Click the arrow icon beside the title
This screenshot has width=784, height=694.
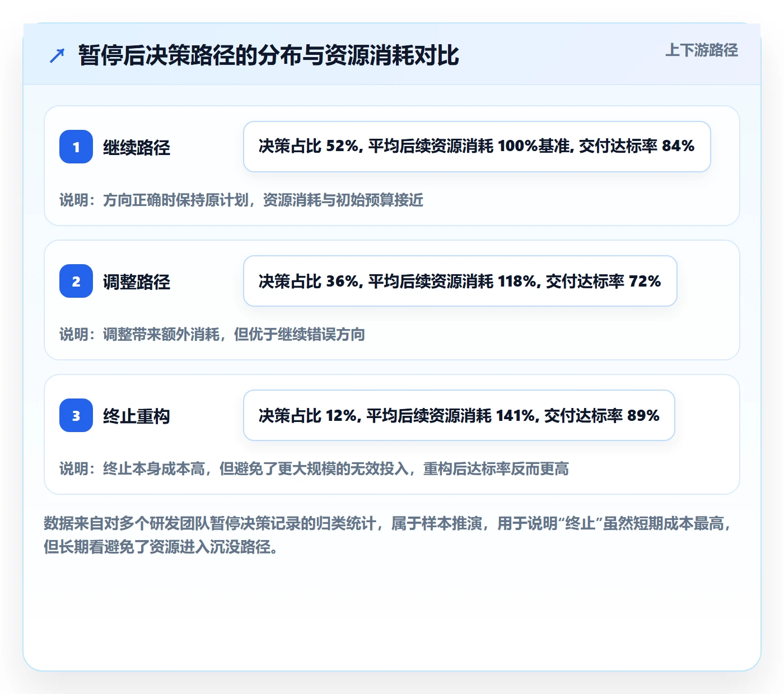point(57,55)
